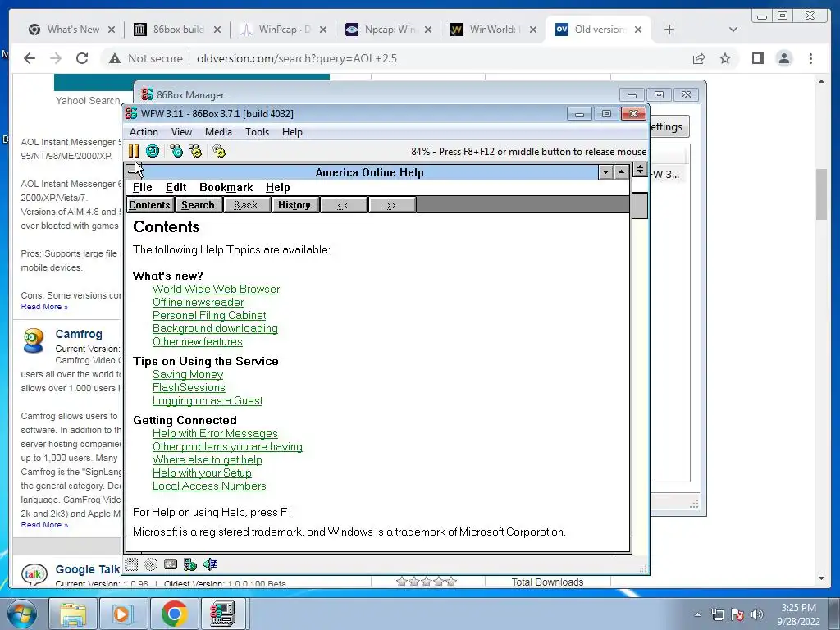Click the History button in Help
This screenshot has width=840, height=630.
click(294, 204)
